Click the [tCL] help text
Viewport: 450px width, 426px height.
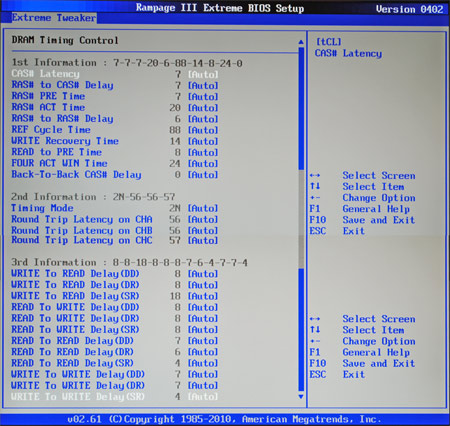point(328,42)
